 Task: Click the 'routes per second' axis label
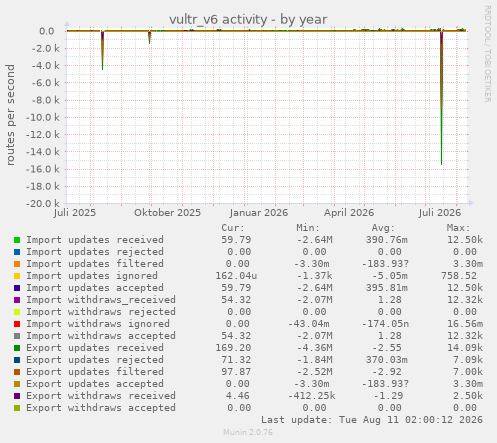(x=10, y=115)
